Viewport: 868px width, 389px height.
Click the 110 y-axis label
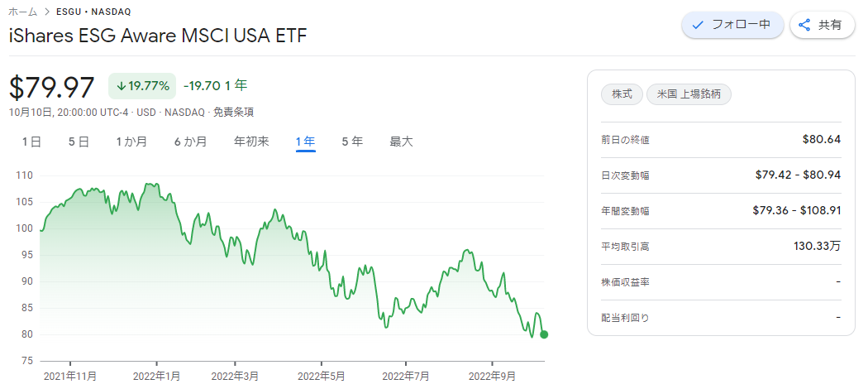[x=24, y=175]
